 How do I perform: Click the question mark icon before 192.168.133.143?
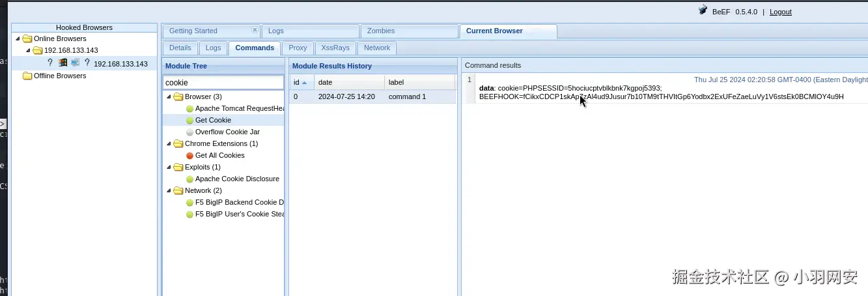pos(87,63)
